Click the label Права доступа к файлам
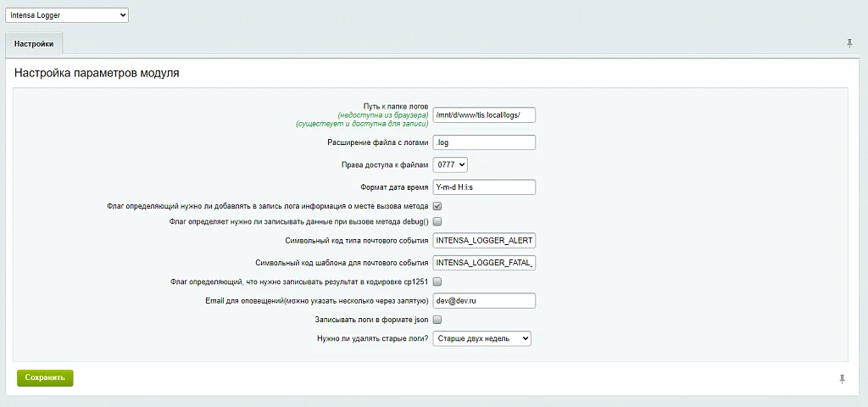Viewport: 868px width, 407px height. pos(385,165)
